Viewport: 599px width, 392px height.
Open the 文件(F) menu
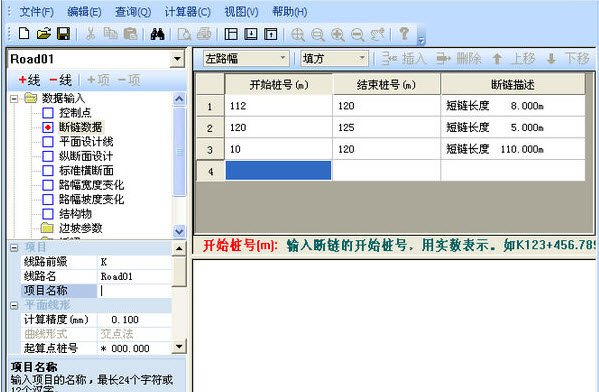[36, 12]
